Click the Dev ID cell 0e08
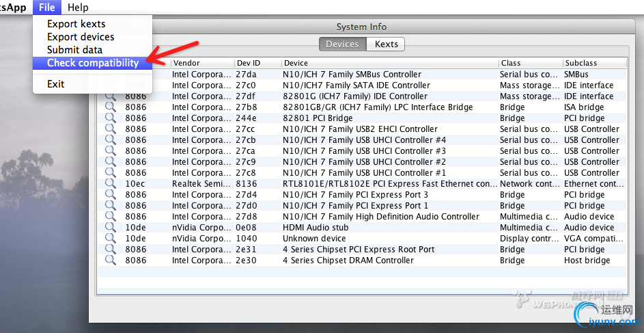This screenshot has height=333, width=644. [x=246, y=227]
